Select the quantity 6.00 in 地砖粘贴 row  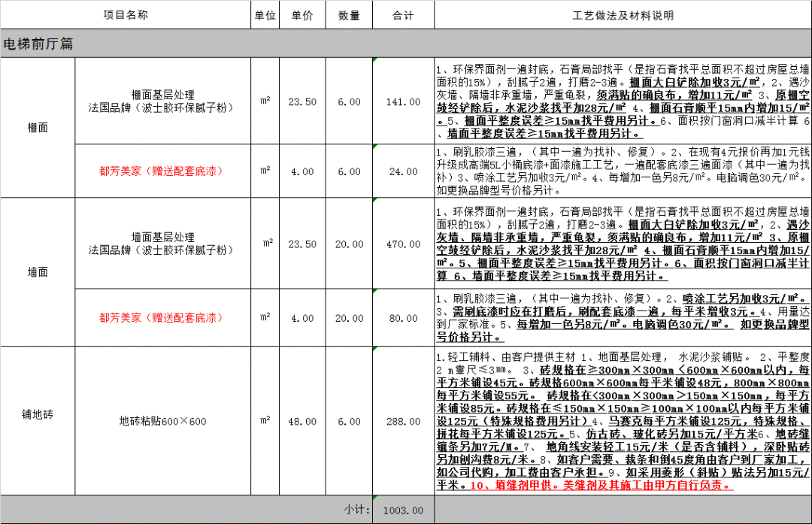[x=349, y=421]
